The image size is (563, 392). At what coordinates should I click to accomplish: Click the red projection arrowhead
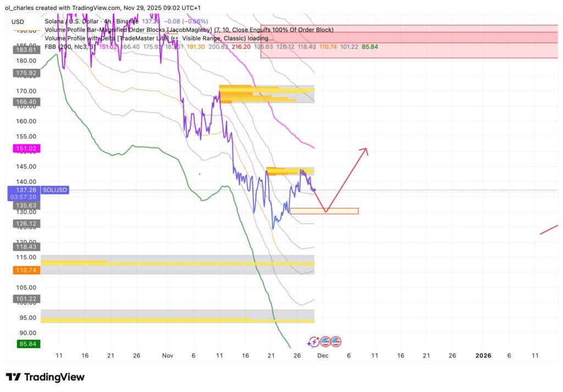(x=365, y=150)
